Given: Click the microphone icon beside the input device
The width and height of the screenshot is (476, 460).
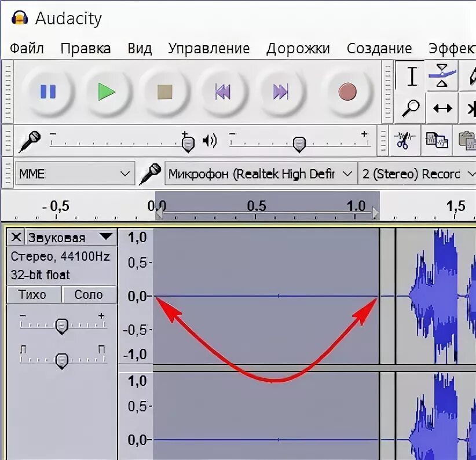Looking at the screenshot, I should click(150, 174).
